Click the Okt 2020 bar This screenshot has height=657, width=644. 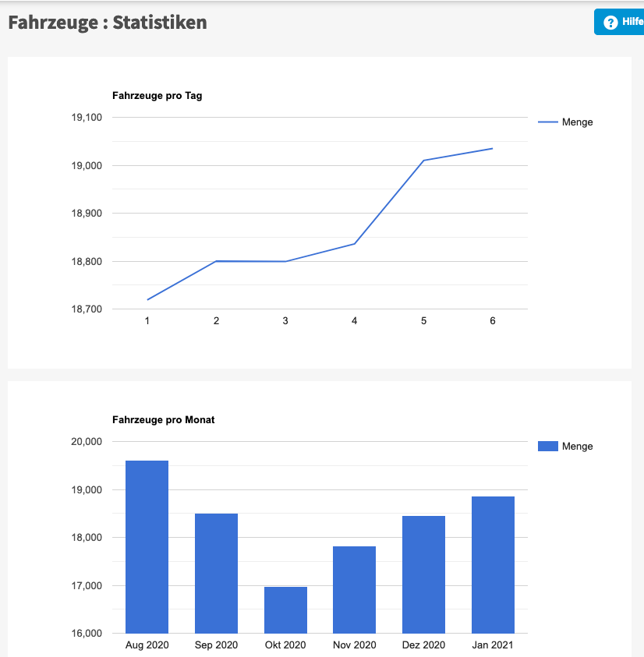(x=285, y=609)
